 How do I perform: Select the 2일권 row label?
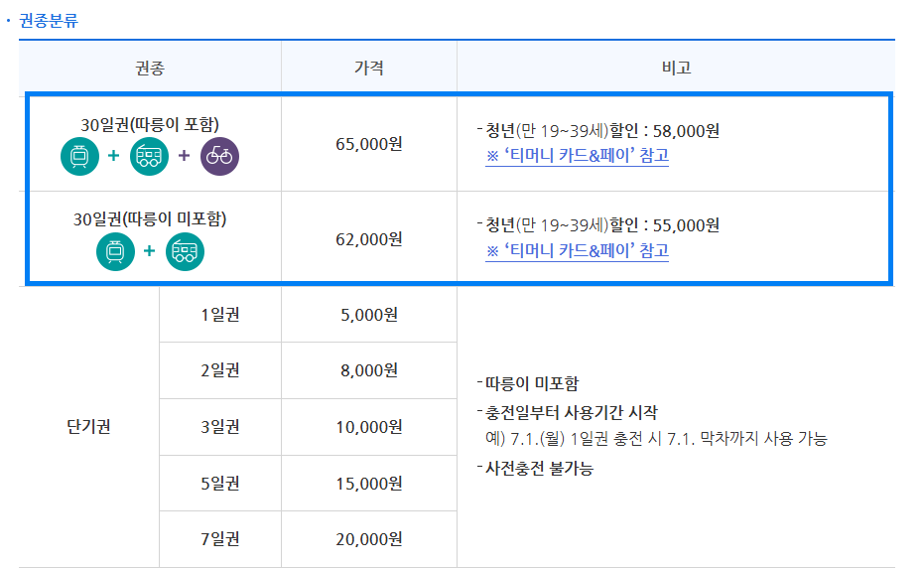(x=219, y=370)
